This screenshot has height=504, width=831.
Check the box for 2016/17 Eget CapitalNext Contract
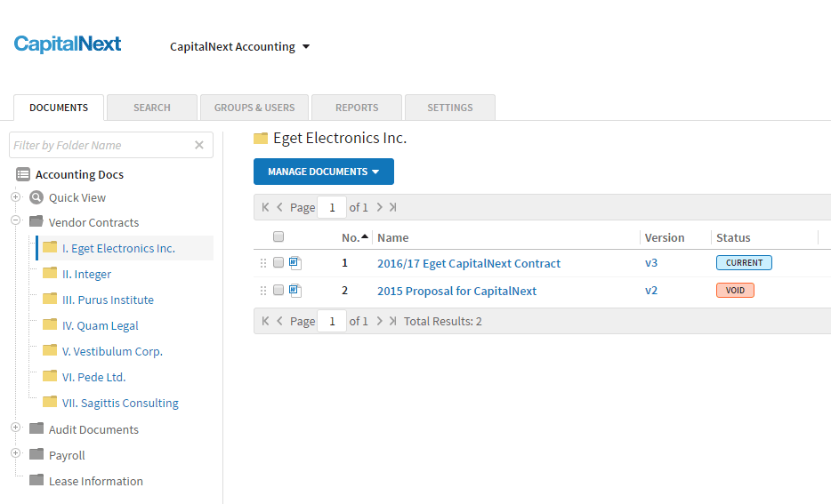point(278,263)
